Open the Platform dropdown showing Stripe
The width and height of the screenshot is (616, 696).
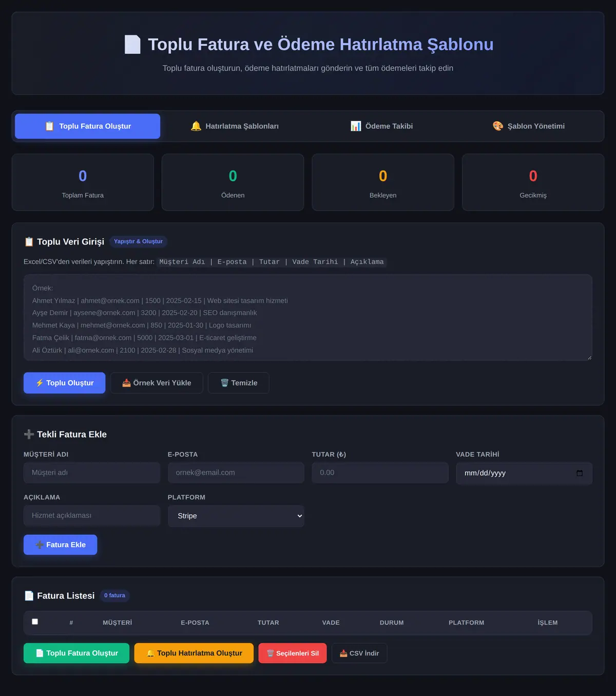[236, 516]
